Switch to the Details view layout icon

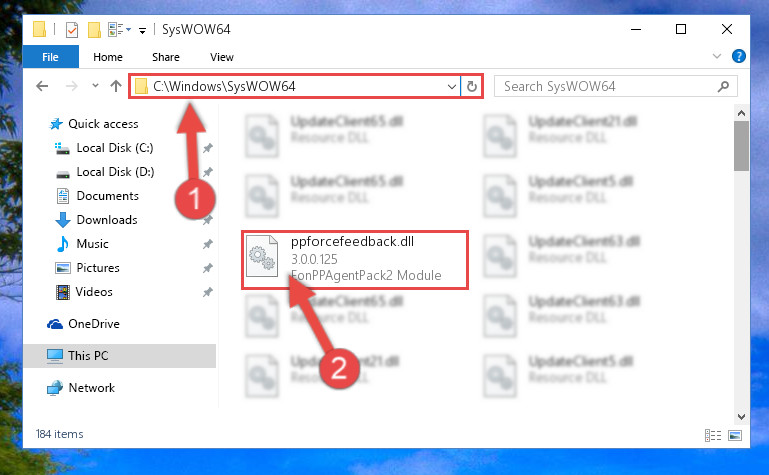point(713,435)
